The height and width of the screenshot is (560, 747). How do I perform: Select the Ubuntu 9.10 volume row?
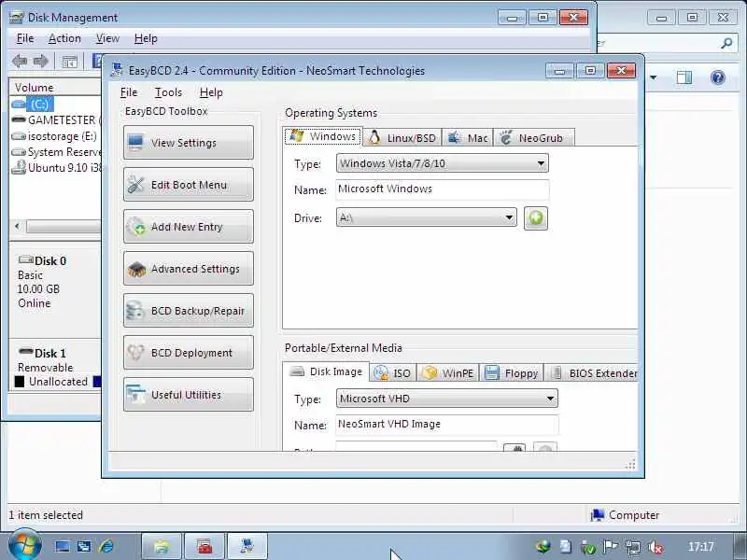pos(56,168)
